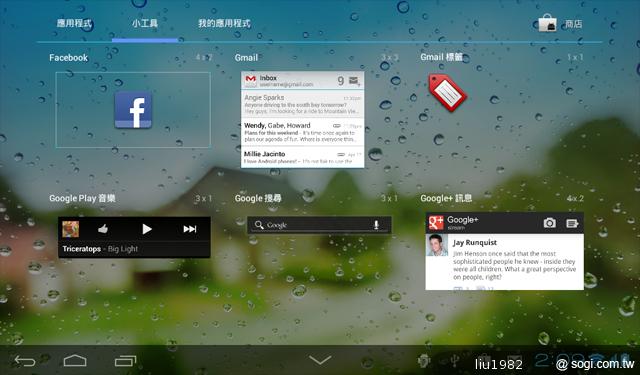
Task: Tap album art in music widget
Action: point(71,229)
